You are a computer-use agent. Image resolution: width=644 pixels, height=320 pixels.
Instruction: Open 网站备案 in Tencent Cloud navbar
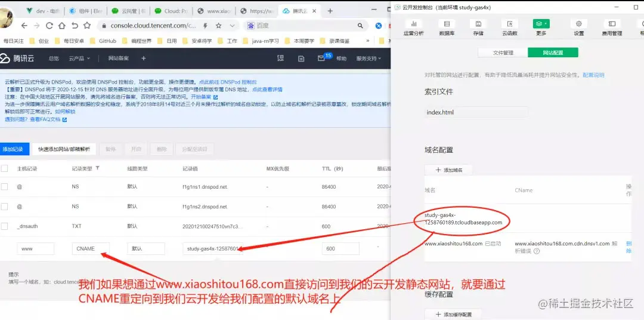point(118,59)
